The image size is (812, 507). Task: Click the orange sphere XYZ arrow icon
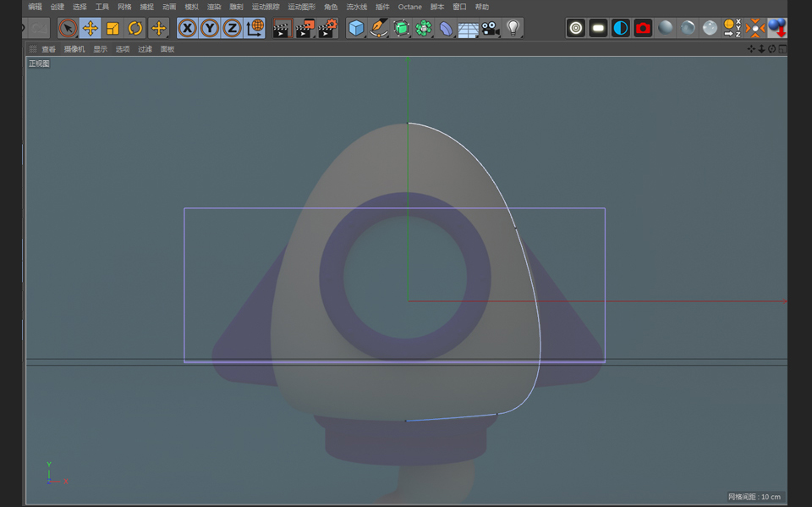[732, 28]
